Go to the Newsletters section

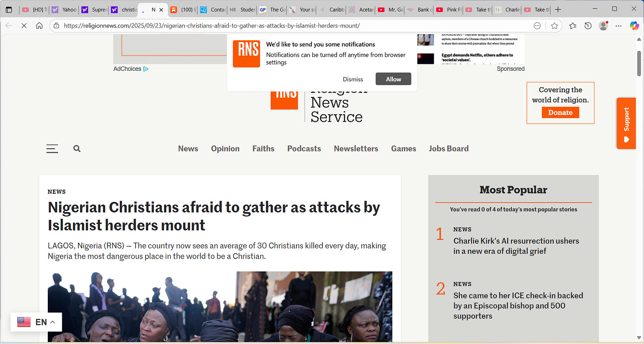click(x=356, y=149)
